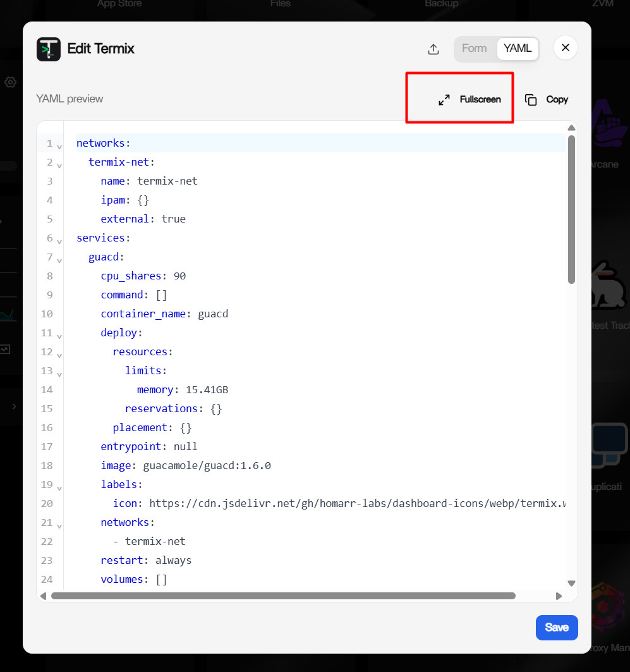This screenshot has height=672, width=630.
Task: Click the editor scroll-right arrow
Action: [559, 596]
